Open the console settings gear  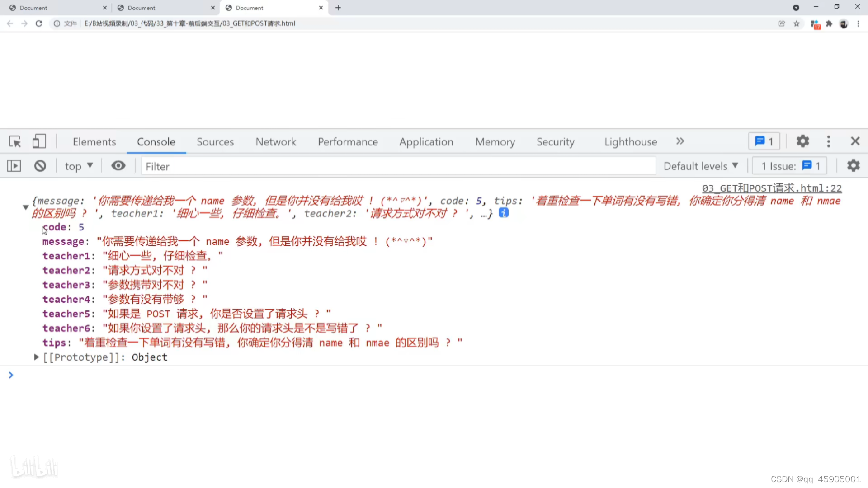853,166
